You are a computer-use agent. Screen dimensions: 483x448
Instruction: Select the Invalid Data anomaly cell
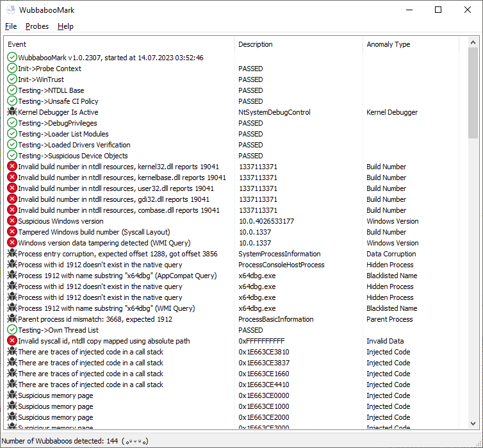(x=385, y=341)
